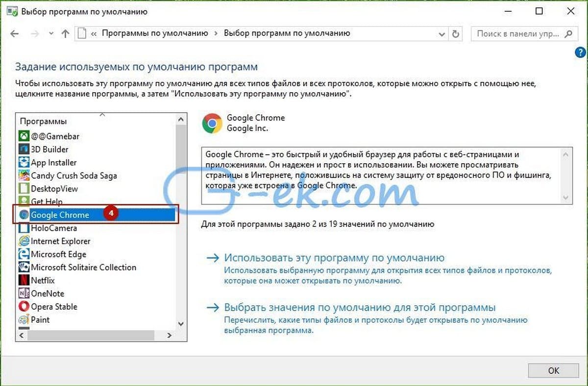Choose the Opera Stable icon

(x=24, y=307)
